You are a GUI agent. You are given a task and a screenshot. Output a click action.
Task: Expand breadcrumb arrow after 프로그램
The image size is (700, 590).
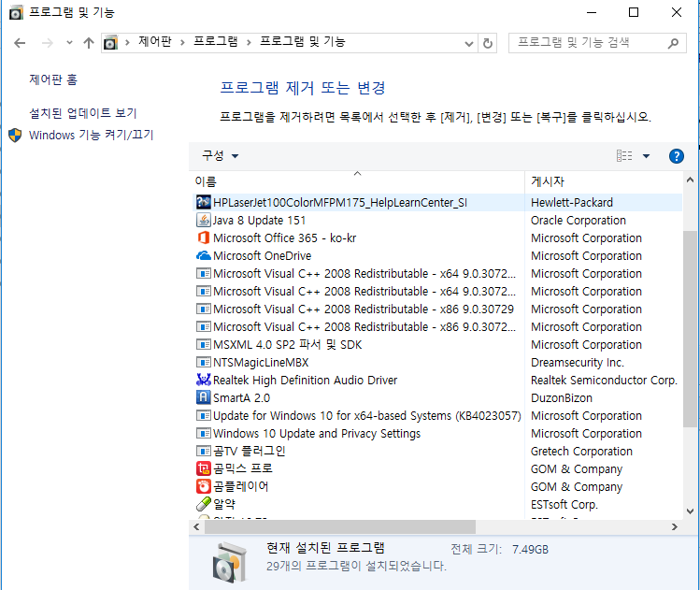[249, 42]
